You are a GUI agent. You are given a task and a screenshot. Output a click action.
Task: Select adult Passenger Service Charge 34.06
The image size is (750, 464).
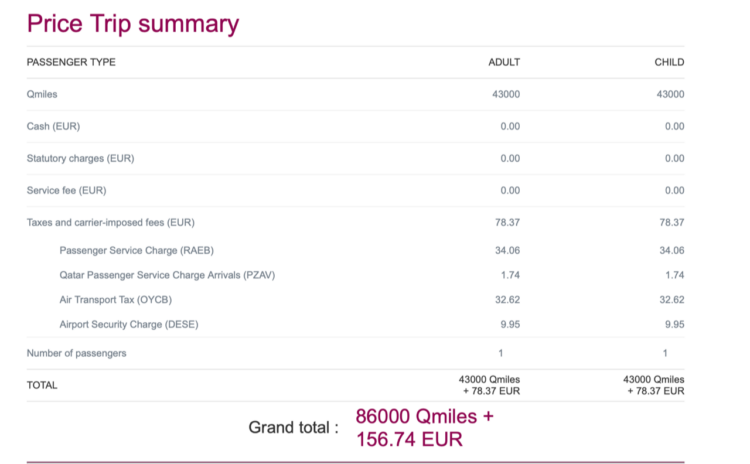pyautogui.click(x=507, y=250)
